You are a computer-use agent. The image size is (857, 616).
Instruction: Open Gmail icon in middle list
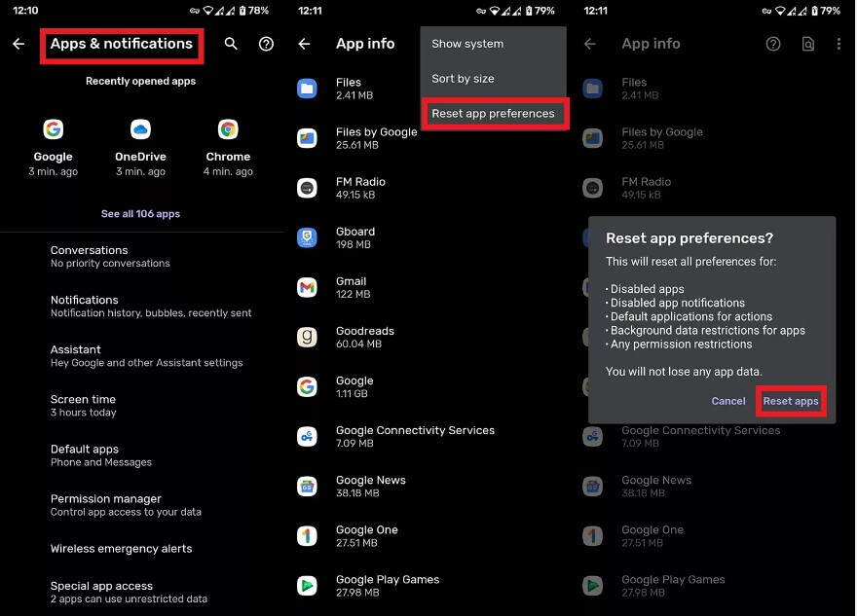coord(307,287)
